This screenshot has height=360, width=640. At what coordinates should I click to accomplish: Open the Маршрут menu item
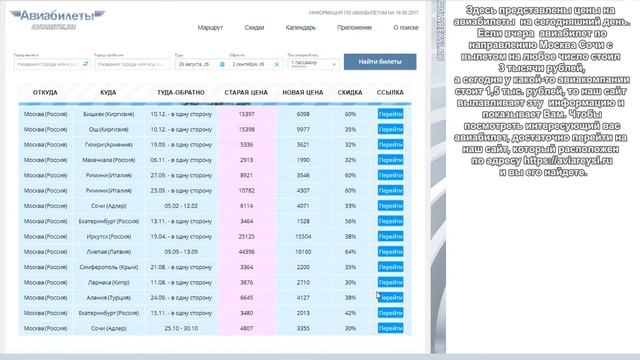pyautogui.click(x=210, y=27)
